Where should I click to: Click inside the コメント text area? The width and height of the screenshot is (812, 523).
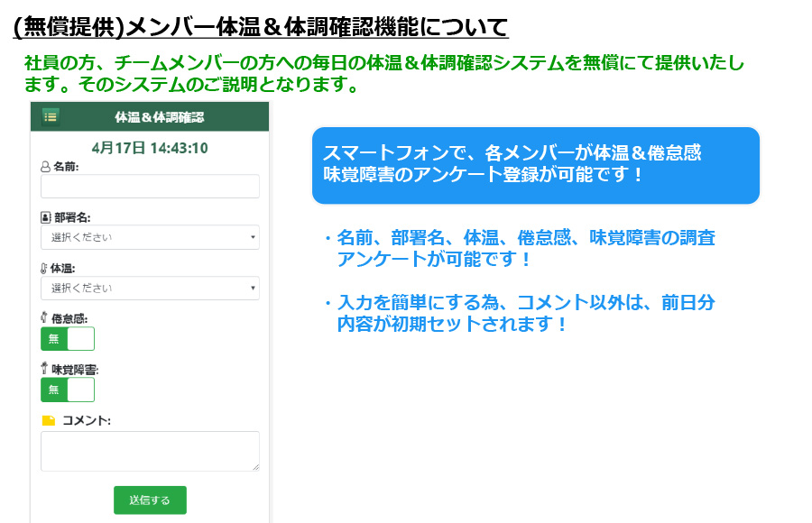coord(150,450)
